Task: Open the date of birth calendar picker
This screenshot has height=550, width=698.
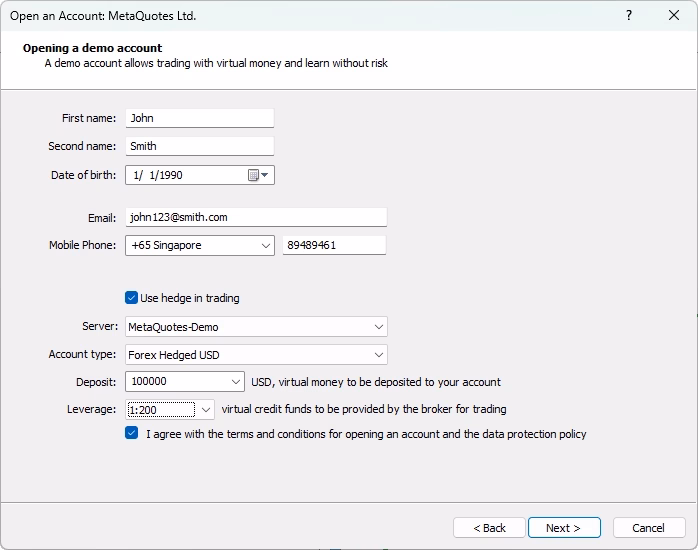Action: click(258, 175)
